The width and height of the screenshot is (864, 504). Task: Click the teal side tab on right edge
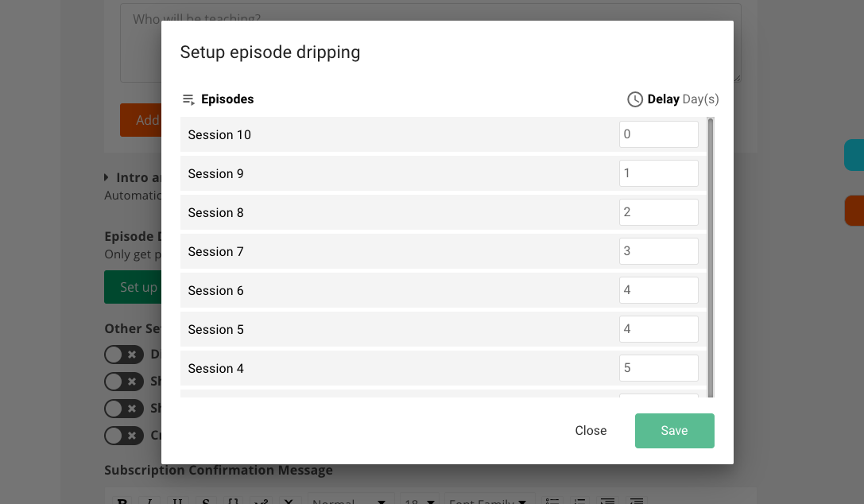pyautogui.click(x=854, y=155)
